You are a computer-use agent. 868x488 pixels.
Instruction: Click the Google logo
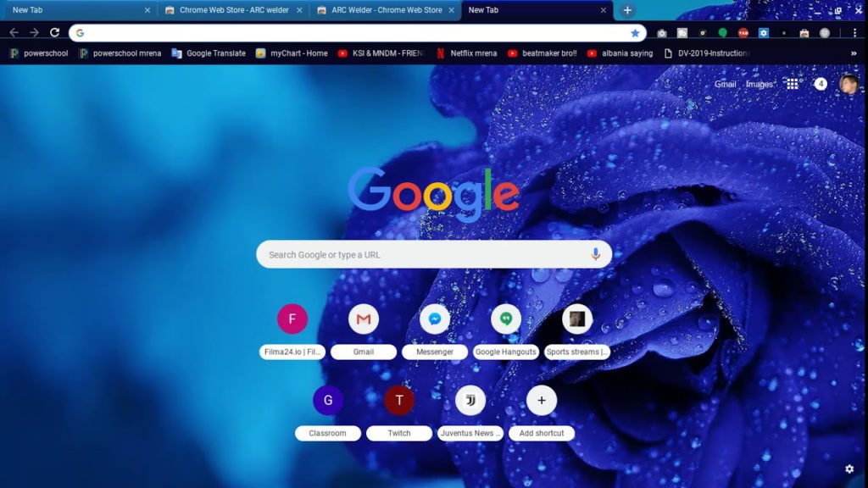click(434, 195)
